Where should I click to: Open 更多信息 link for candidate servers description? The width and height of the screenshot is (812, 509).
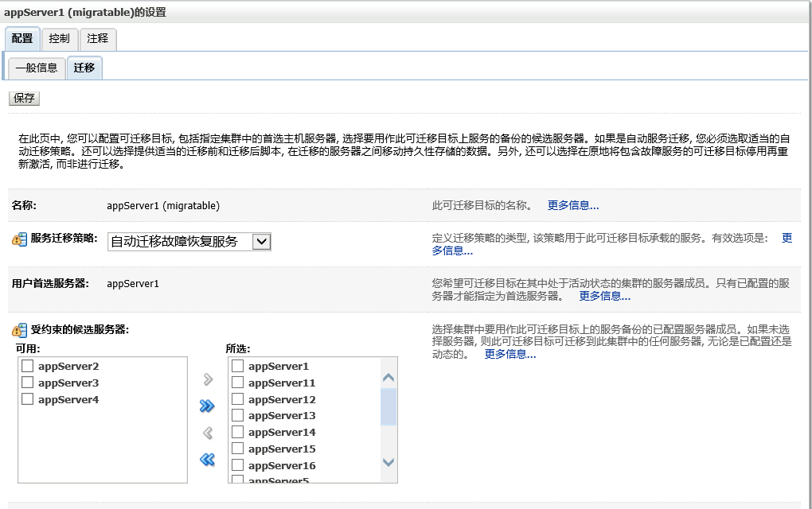(510, 355)
